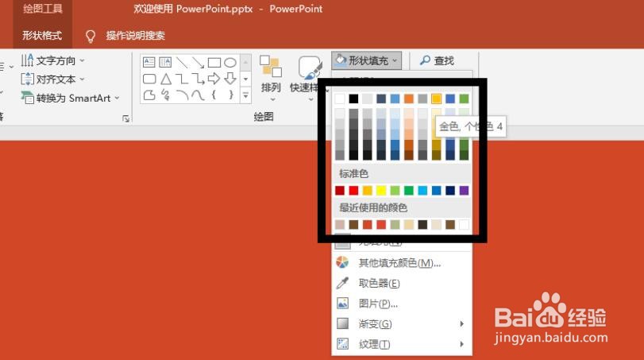
Task: Select the triangle shape
Action: [x=165, y=79]
